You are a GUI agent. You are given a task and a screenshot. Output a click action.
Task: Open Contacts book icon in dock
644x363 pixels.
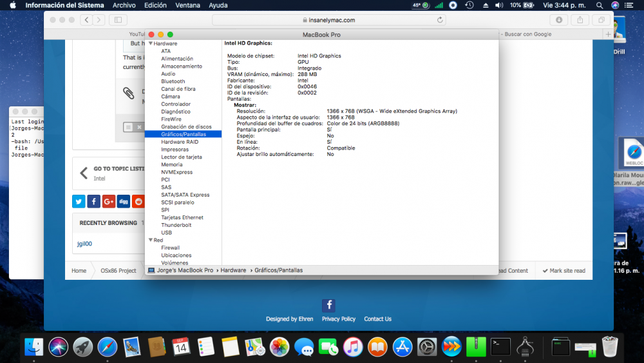[x=156, y=346]
